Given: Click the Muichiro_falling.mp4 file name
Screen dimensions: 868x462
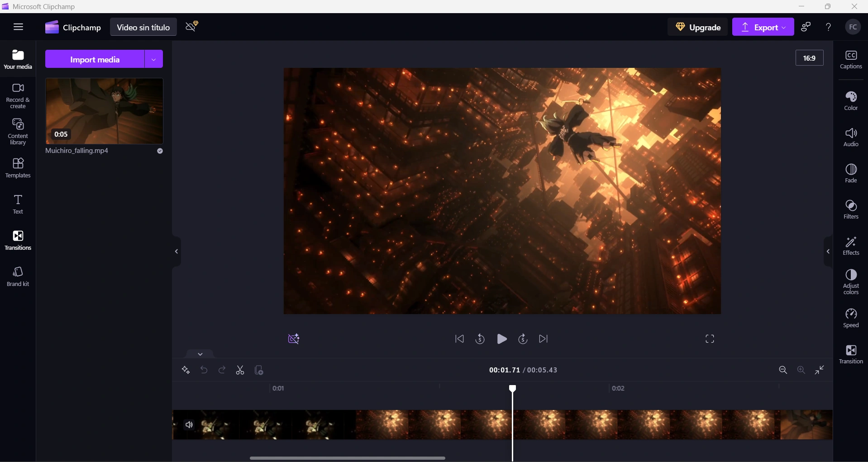Looking at the screenshot, I should (x=77, y=151).
